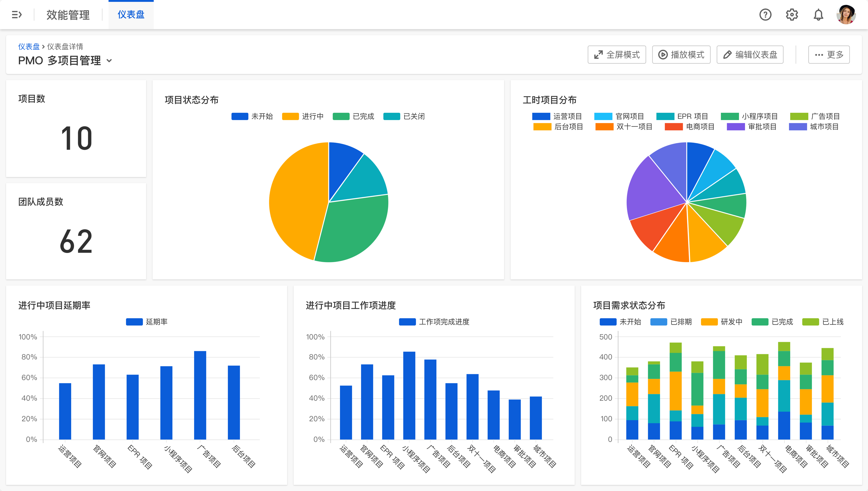Toggle 后台项目 legend in 工时项目分布
Image resolution: width=868 pixels, height=491 pixels.
558,127
